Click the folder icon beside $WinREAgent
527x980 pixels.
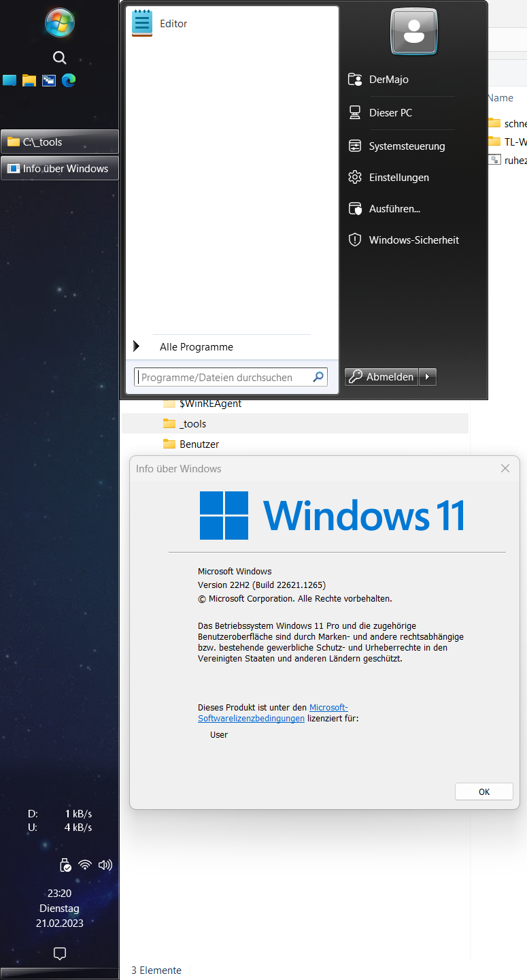pos(169,404)
